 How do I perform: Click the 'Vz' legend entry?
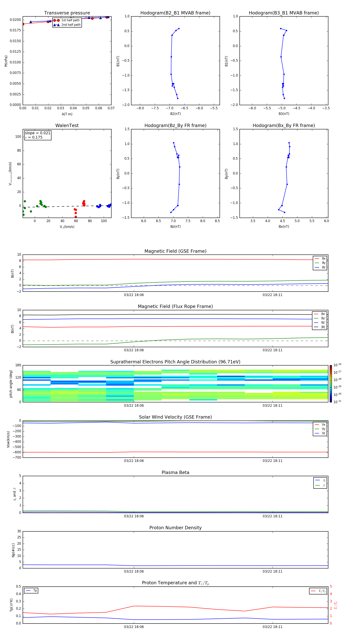320,433
